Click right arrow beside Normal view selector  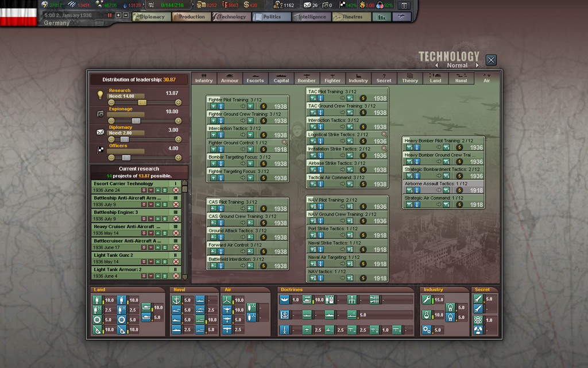tap(477, 66)
